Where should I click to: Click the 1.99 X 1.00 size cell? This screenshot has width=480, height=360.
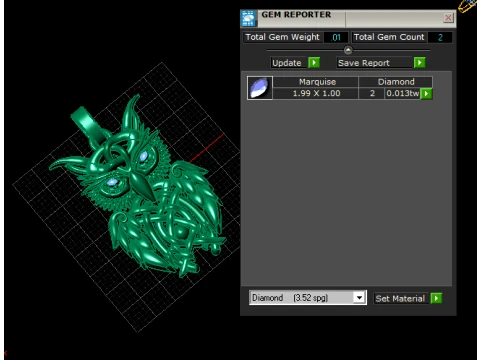click(316, 93)
